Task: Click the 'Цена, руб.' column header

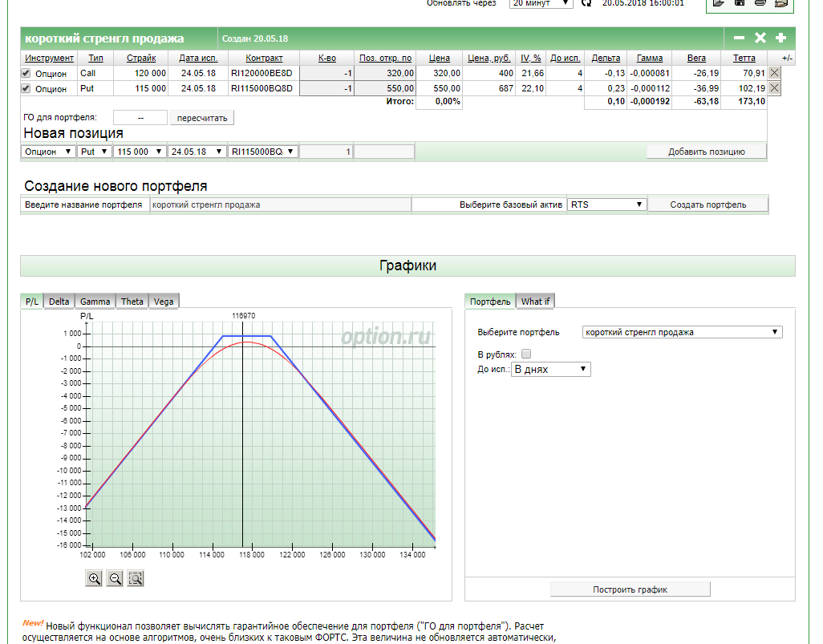Action: (489, 58)
